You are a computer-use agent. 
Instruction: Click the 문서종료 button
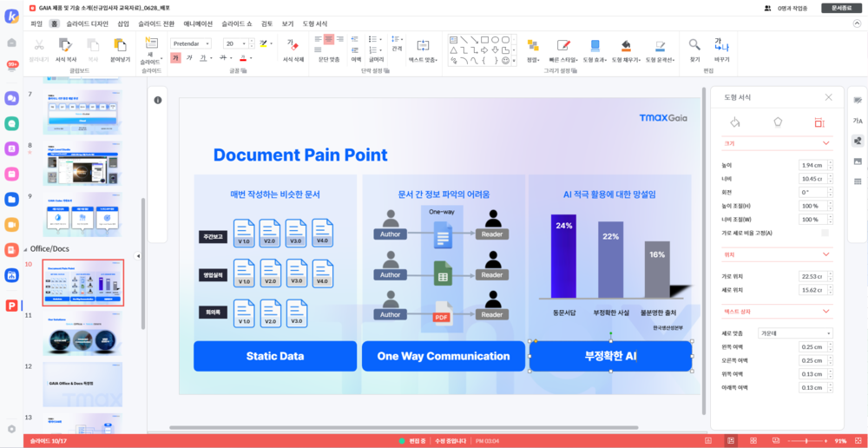(842, 8)
